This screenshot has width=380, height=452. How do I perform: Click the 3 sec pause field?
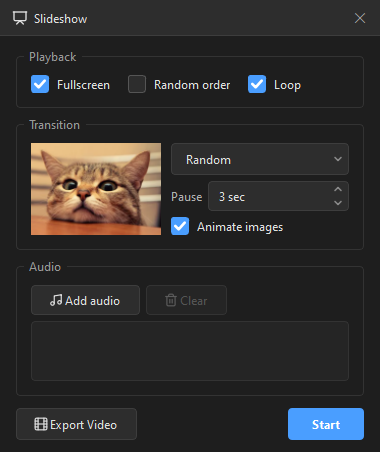click(278, 196)
